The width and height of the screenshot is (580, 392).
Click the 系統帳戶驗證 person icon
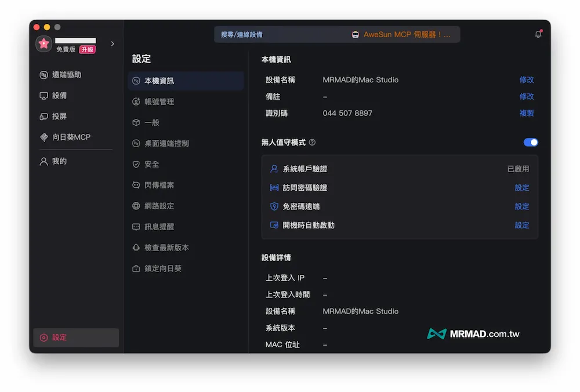(x=274, y=169)
